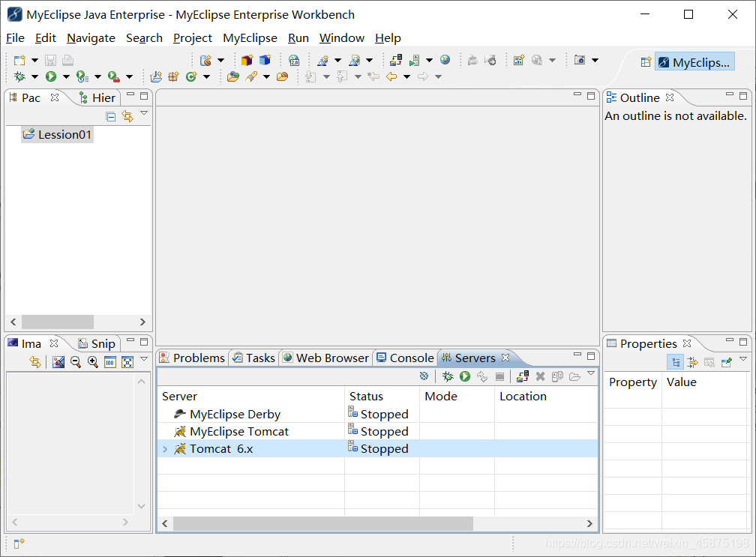Click Debug server bug icon in Servers view
The height and width of the screenshot is (557, 756).
point(448,376)
